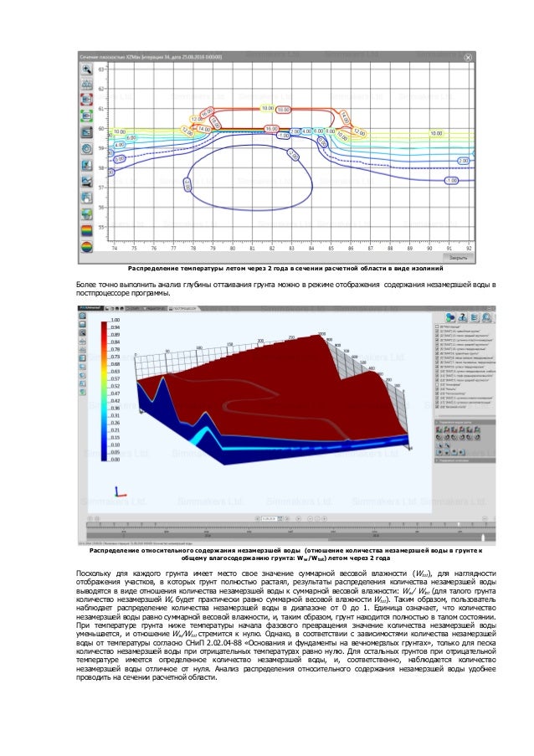This screenshot has height=756, width=534.
Task: Toggle the last layer checkbox in list
Action: 437,407
